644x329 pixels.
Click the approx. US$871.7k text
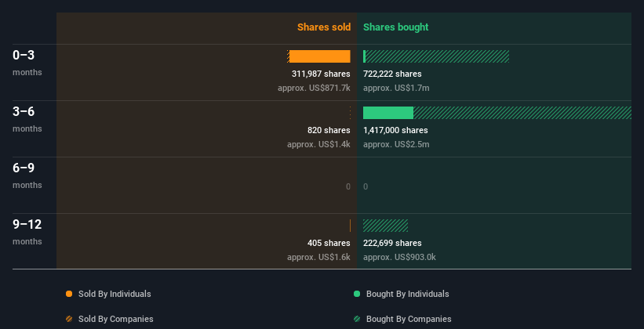click(x=314, y=88)
